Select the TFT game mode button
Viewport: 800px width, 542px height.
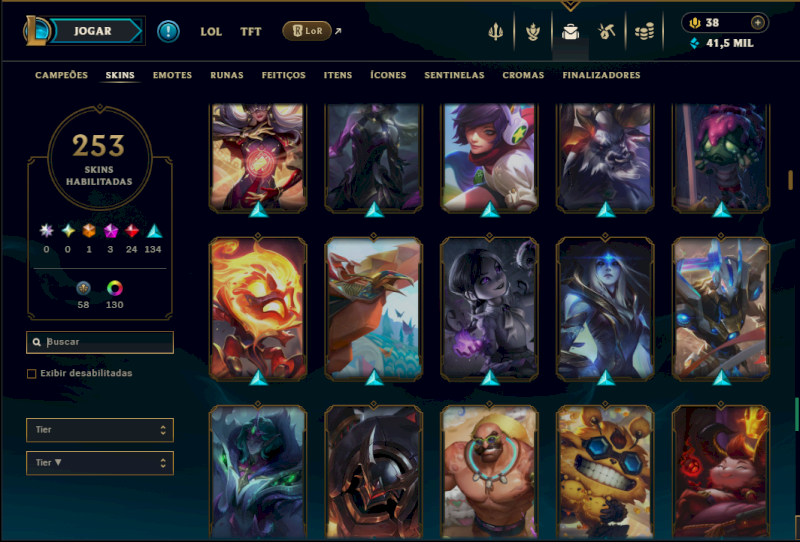(x=251, y=32)
